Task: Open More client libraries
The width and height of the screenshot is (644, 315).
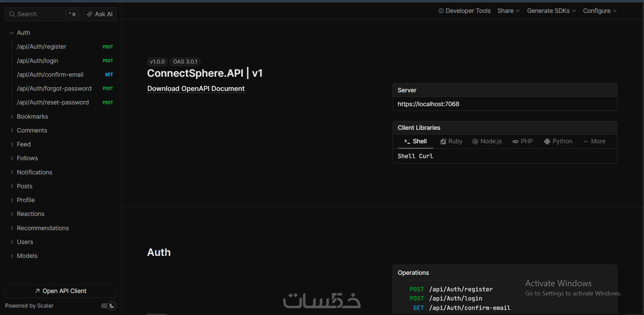Action: click(595, 141)
